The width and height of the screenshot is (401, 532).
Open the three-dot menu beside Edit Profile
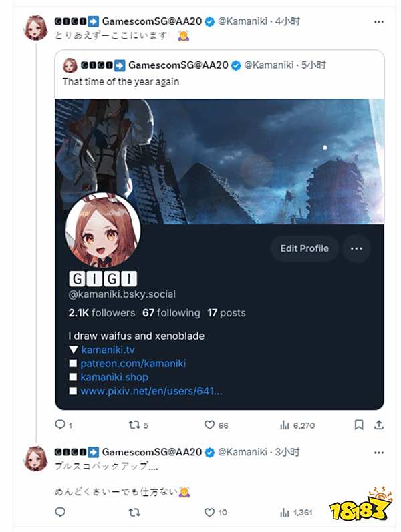tap(356, 248)
